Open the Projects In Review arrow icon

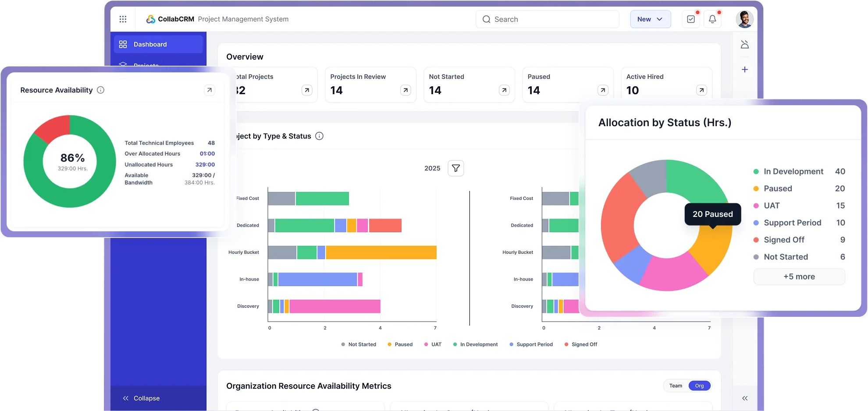pos(406,90)
